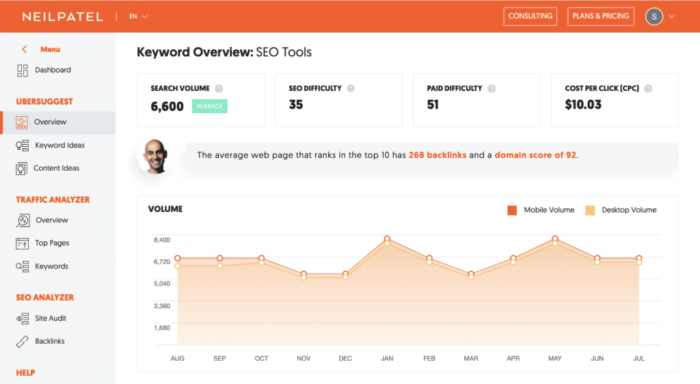This screenshot has height=384, width=700.
Task: Go to Content Ideas
Action: tap(58, 168)
